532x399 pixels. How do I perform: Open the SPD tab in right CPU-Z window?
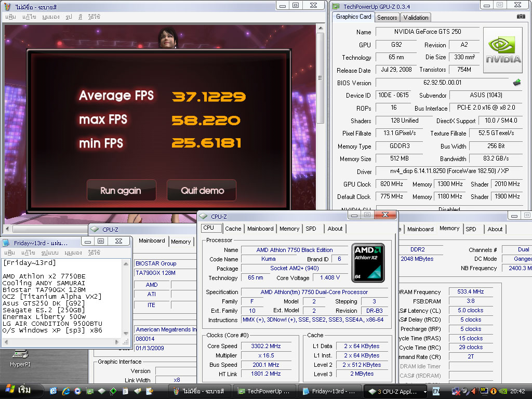471,229
